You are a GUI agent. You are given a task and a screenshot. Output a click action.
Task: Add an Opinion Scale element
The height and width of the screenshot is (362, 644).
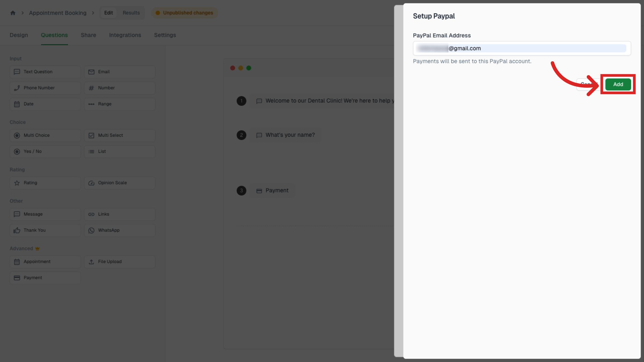(x=120, y=183)
